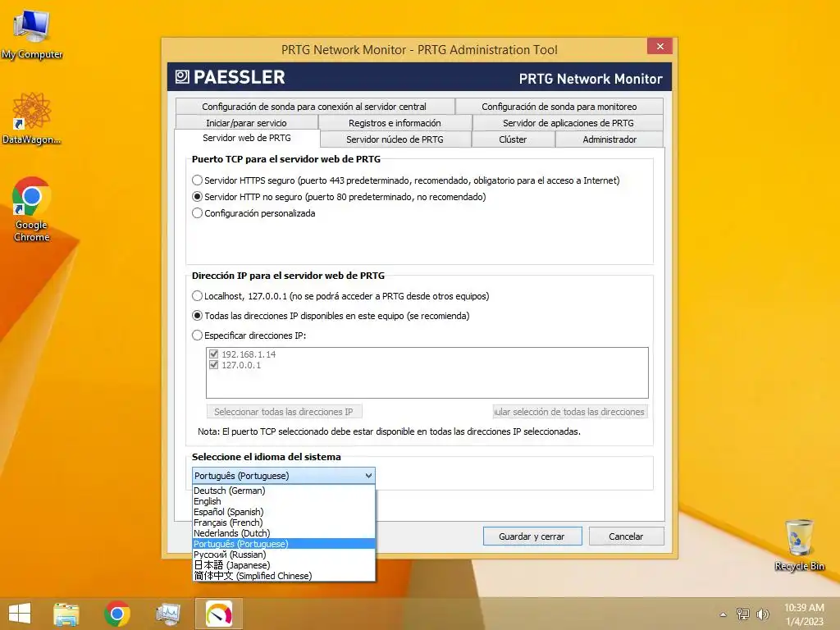Viewport: 840px width, 630px height.
Task: Open My Computer desktop icon
Action: click(x=32, y=34)
